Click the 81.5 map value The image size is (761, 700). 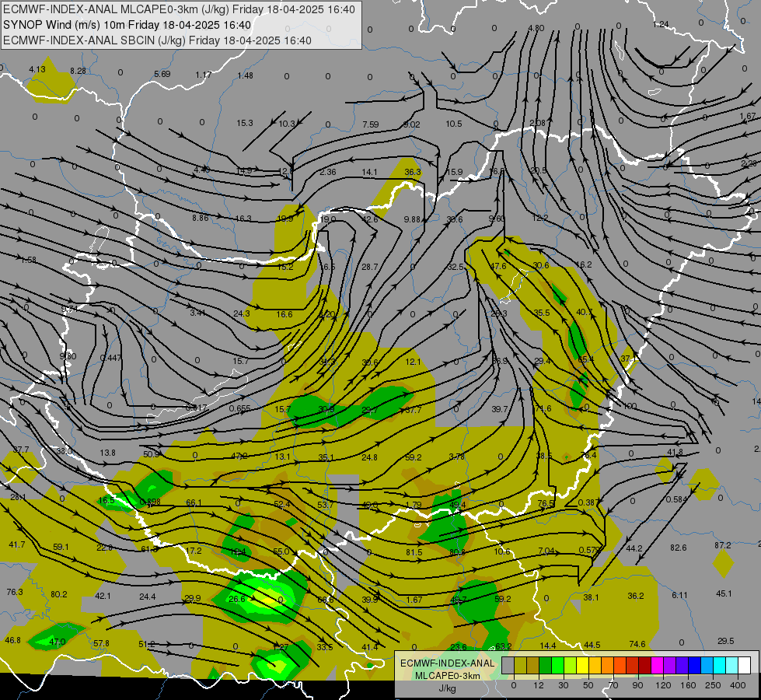pos(414,552)
